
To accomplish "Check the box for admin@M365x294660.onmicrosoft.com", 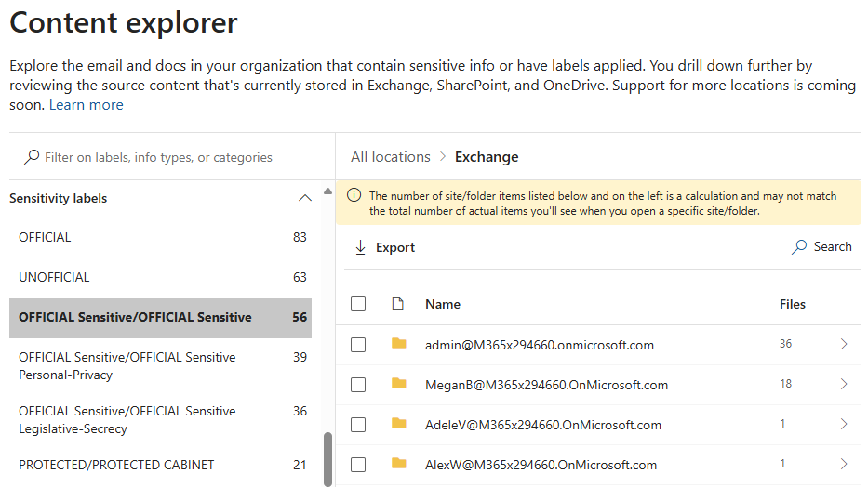I will 358,345.
